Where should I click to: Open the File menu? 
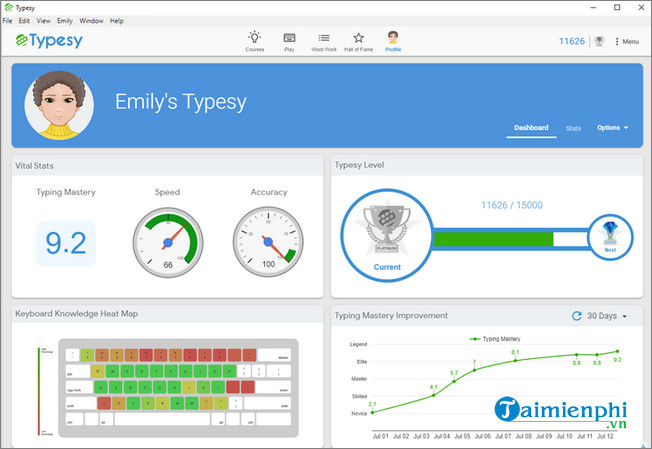pos(7,20)
